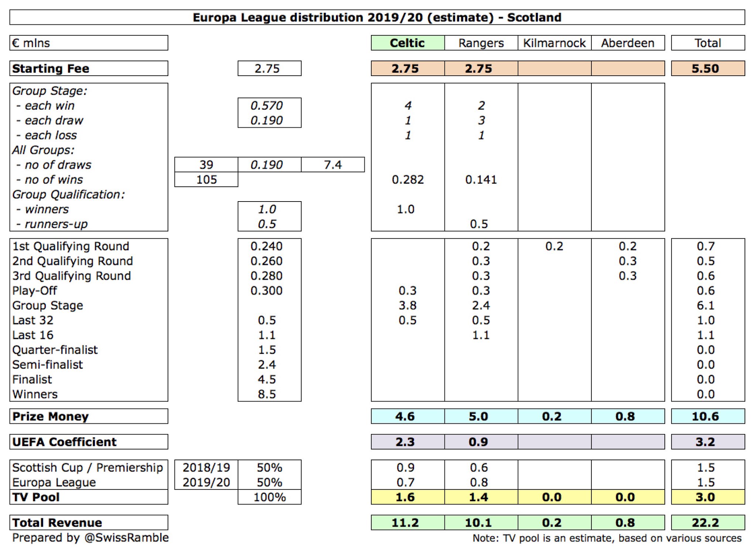
Task: Select Rangers' Total Revenue '10.1' cell
Action: click(x=481, y=523)
